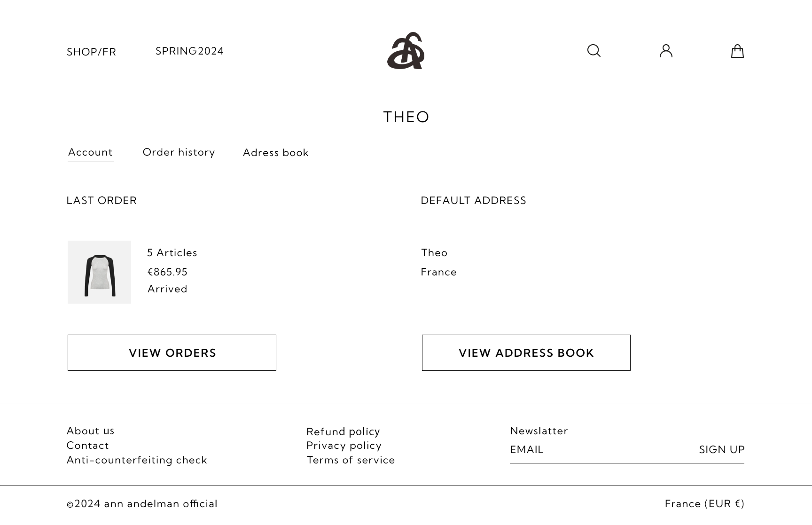Focus the newsletter Email input field
This screenshot has width=812, height=525.
597,450
